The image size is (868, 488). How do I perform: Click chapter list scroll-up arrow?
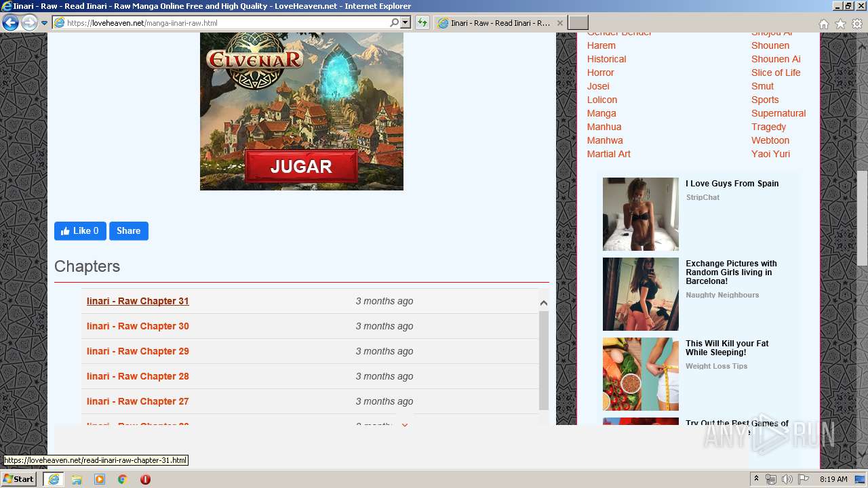[543, 303]
